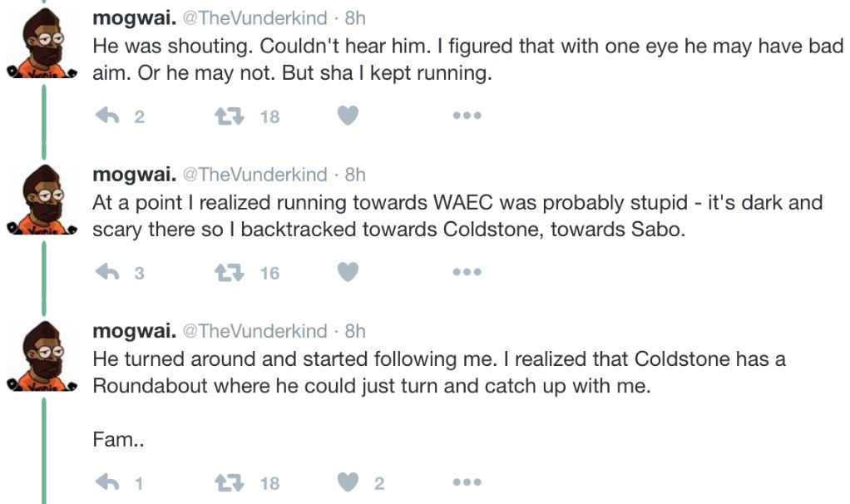
Task: Retweet the 'He was shouting' tweet
Action: (227, 116)
